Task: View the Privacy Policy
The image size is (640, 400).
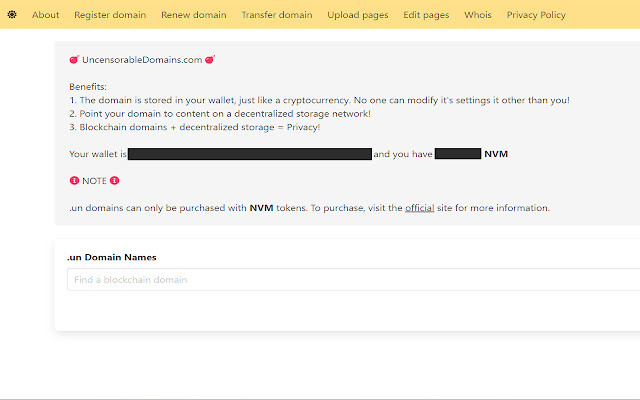Action: click(536, 15)
